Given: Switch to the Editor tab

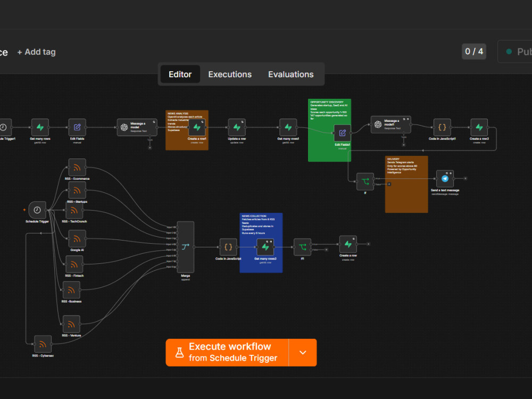Looking at the screenshot, I should tap(180, 74).
